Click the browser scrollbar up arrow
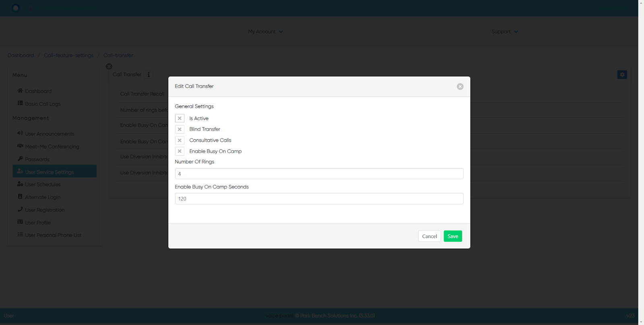This screenshot has width=644, height=325. (641, 2)
